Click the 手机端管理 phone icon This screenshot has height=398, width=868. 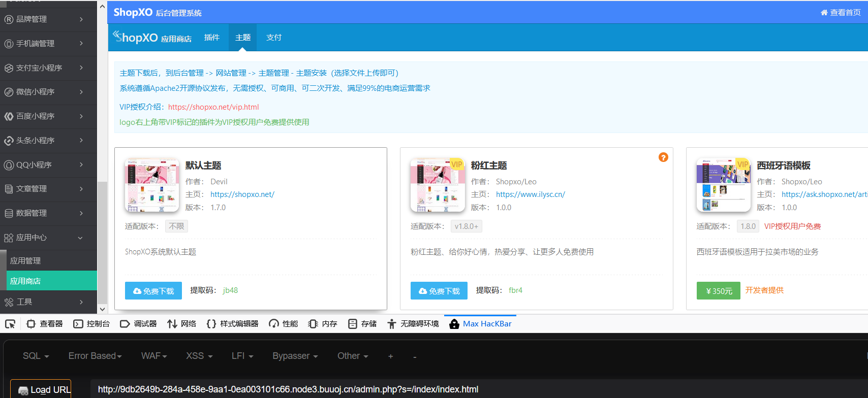click(x=9, y=44)
